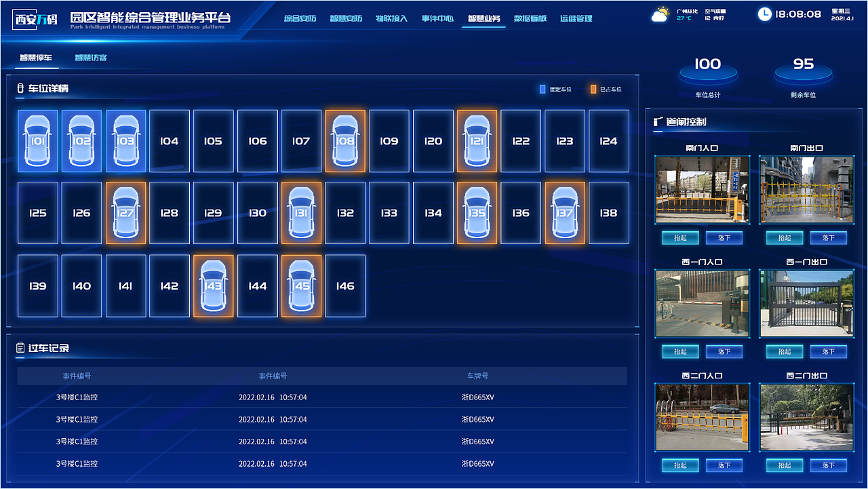This screenshot has height=489, width=868.
Task: Open the 运维管理 menu
Action: (x=576, y=18)
